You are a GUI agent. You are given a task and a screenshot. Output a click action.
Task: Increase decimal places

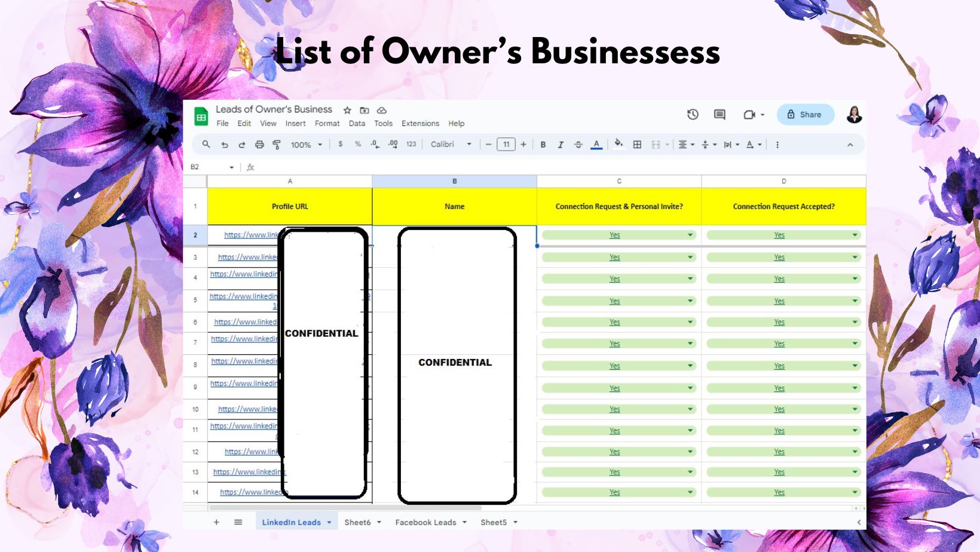pyautogui.click(x=393, y=144)
